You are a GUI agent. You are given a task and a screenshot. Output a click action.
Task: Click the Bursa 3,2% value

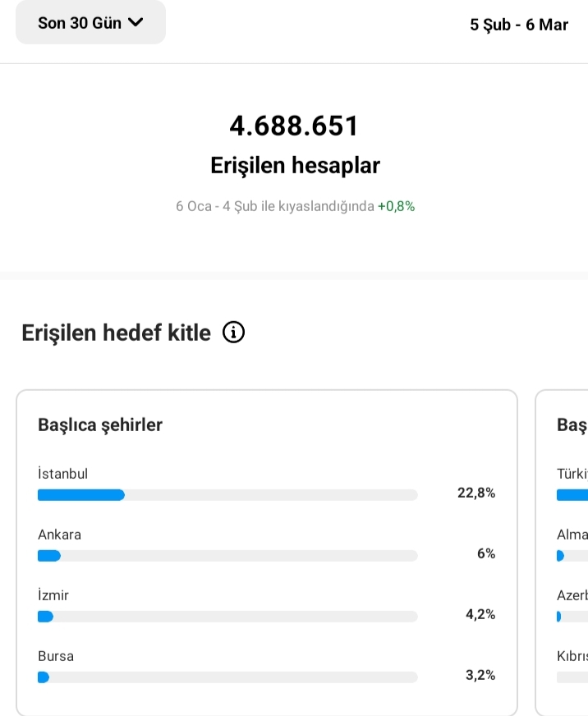point(480,675)
